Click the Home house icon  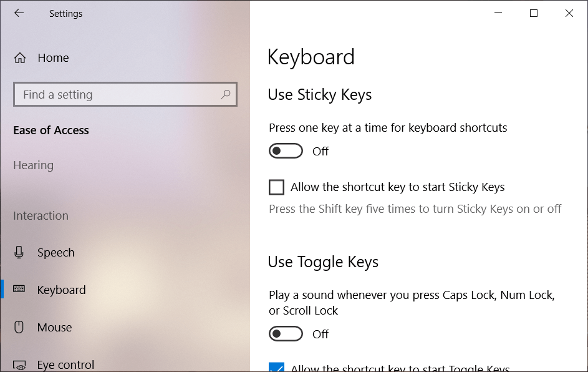coord(20,58)
